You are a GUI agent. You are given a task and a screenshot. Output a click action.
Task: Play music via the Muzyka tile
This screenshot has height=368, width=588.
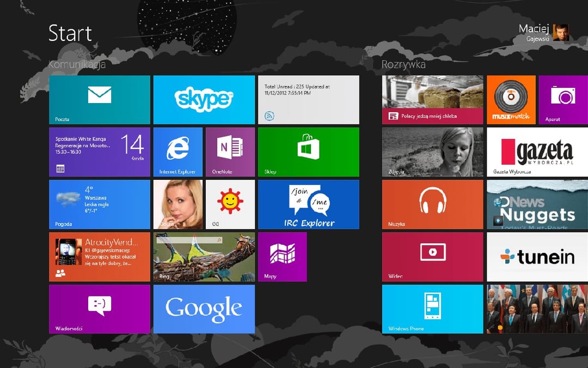click(433, 204)
